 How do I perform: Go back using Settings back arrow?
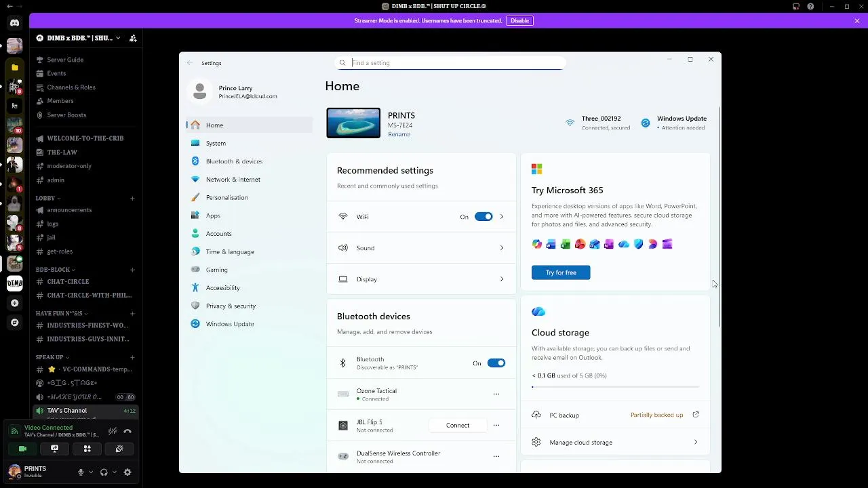point(190,62)
